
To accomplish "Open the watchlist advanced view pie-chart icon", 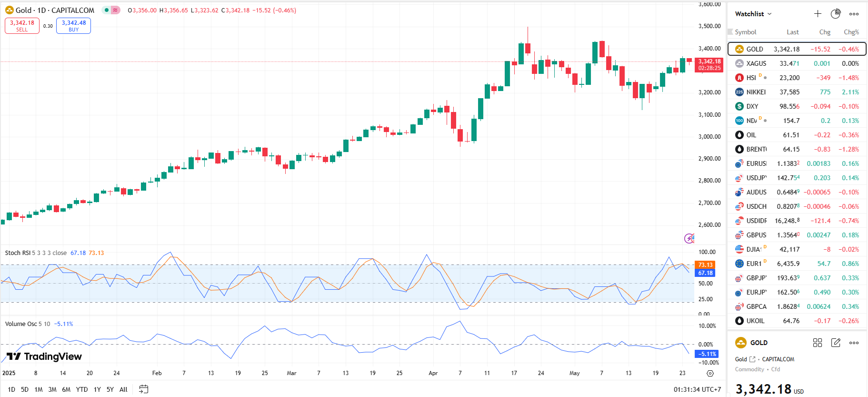I will pyautogui.click(x=836, y=14).
